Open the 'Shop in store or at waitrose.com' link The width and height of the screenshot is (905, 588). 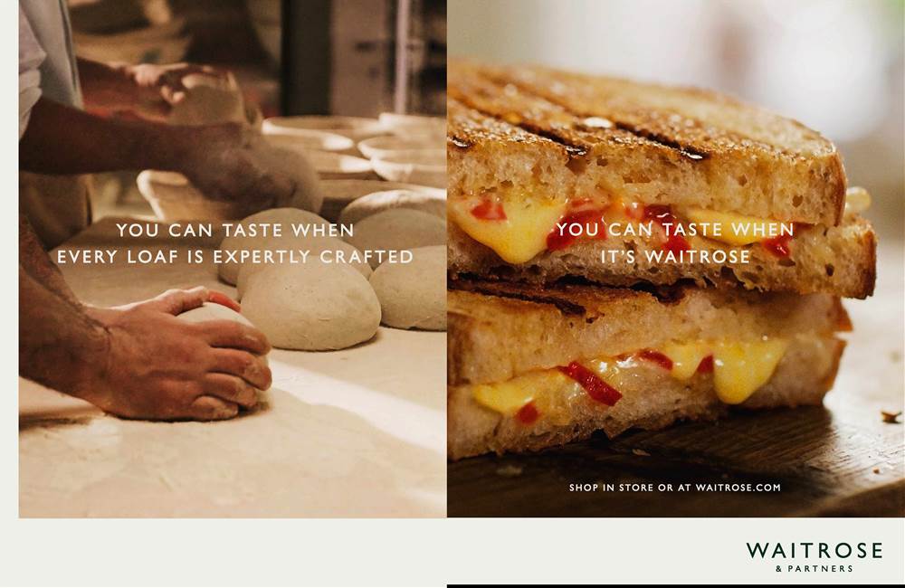675,488
